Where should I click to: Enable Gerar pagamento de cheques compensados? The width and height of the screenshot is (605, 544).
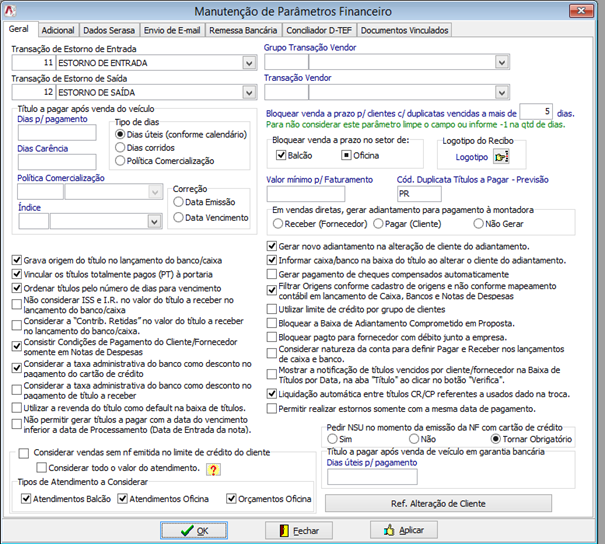point(272,274)
